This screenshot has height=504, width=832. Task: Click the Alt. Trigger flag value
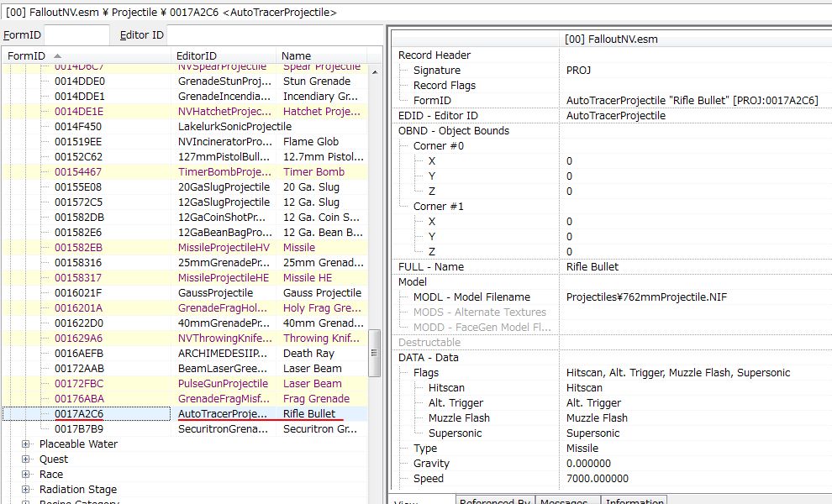click(593, 402)
